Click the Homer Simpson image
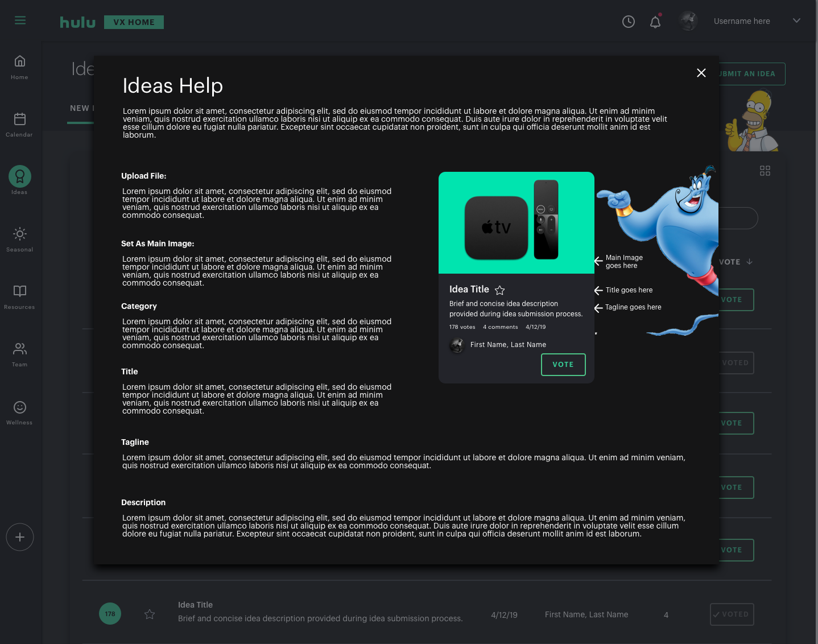 [x=751, y=121]
